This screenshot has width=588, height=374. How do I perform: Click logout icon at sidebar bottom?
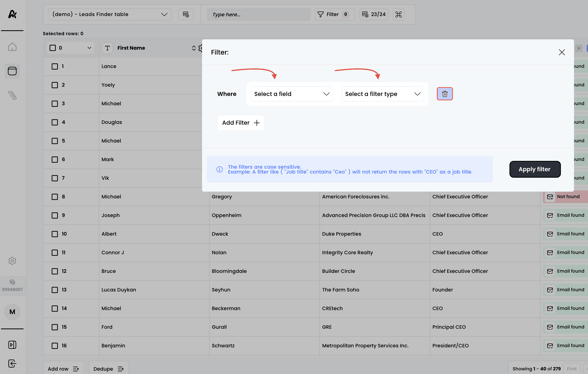tap(12, 363)
